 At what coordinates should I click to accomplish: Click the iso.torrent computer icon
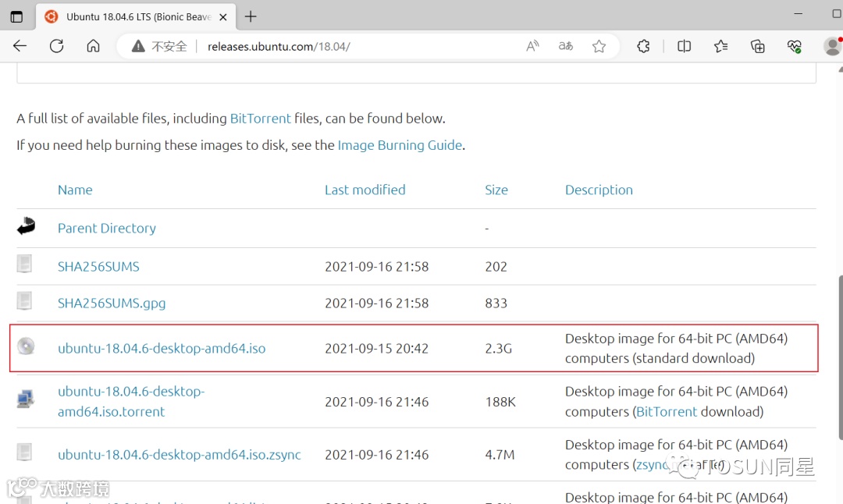pyautogui.click(x=25, y=399)
